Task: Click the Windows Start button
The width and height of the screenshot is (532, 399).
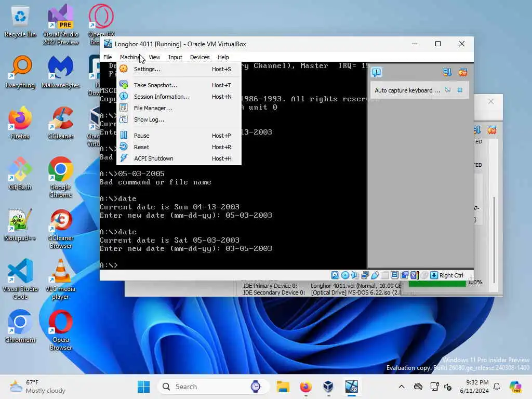Action: [143, 387]
